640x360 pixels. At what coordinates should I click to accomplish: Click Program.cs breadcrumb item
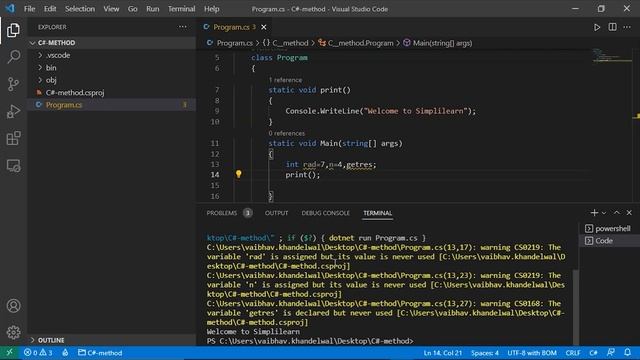(x=230, y=43)
